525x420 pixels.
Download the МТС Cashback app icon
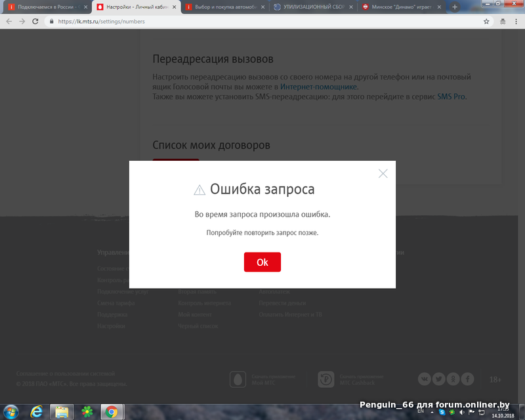[x=325, y=379]
